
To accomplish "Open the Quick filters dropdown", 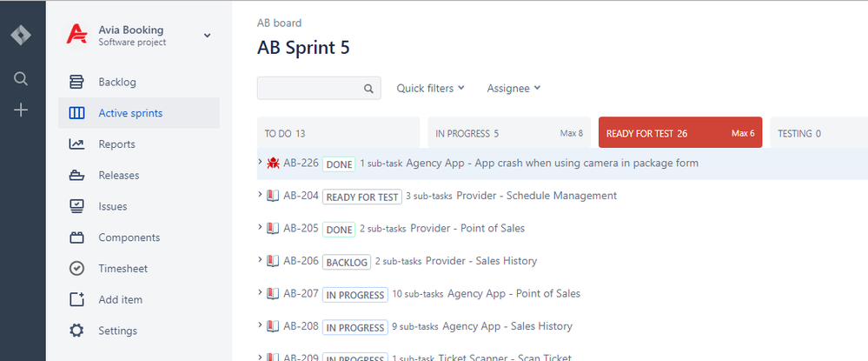I will coord(430,88).
